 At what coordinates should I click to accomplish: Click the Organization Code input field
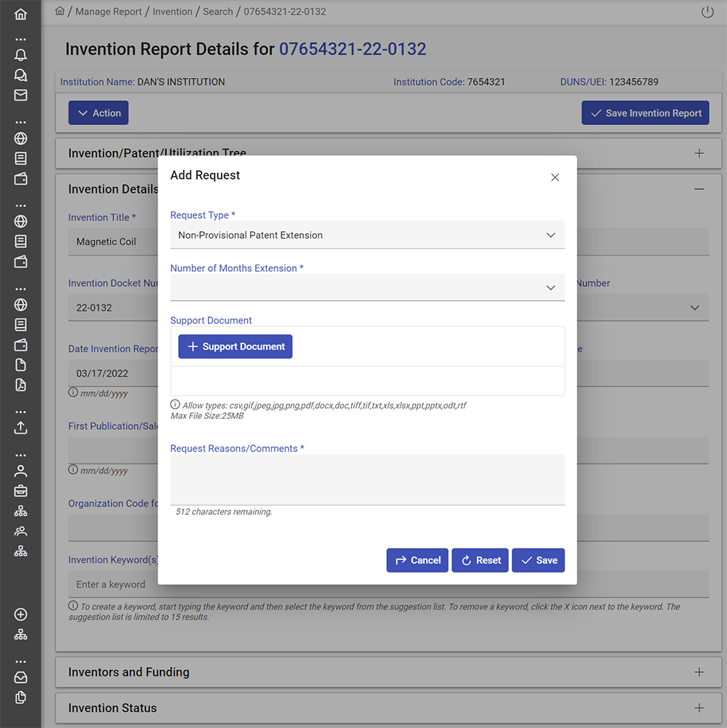tap(113, 527)
